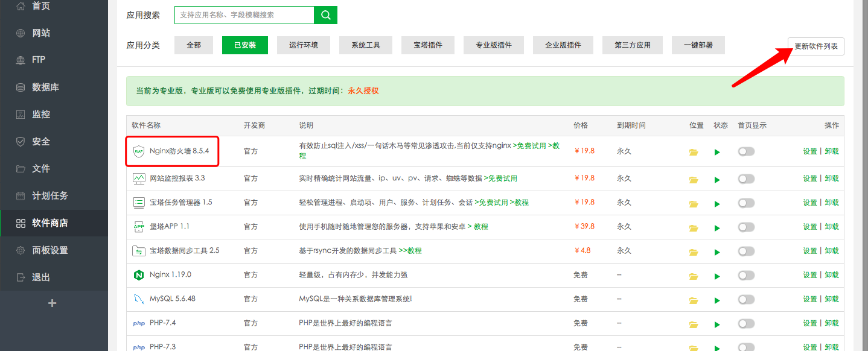Click status play icon for MySQL 5.6.48
The height and width of the screenshot is (351, 868).
click(x=717, y=300)
